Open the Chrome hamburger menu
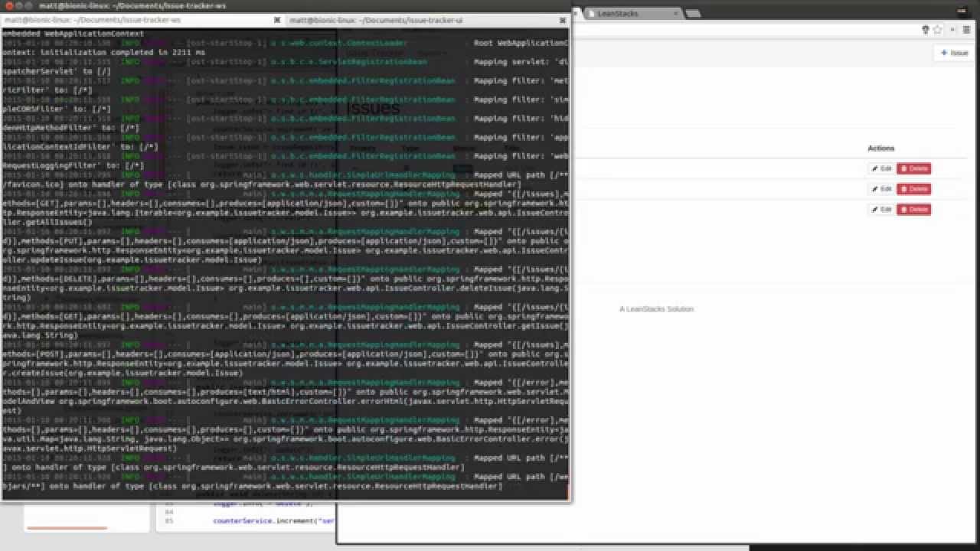 tap(966, 30)
